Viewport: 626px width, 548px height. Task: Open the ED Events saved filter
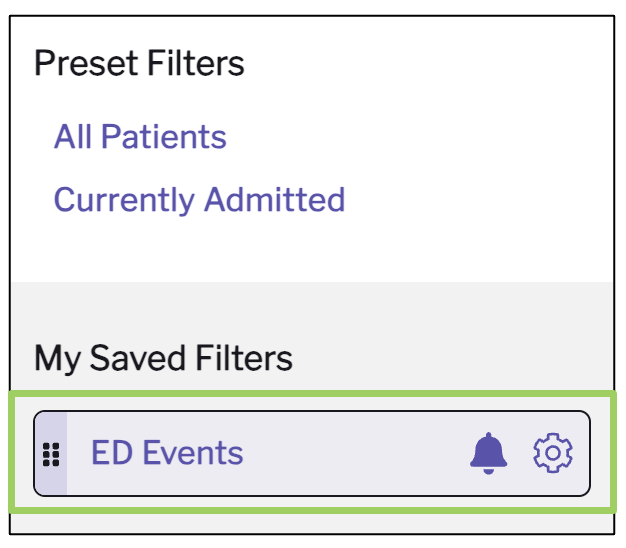point(167,453)
